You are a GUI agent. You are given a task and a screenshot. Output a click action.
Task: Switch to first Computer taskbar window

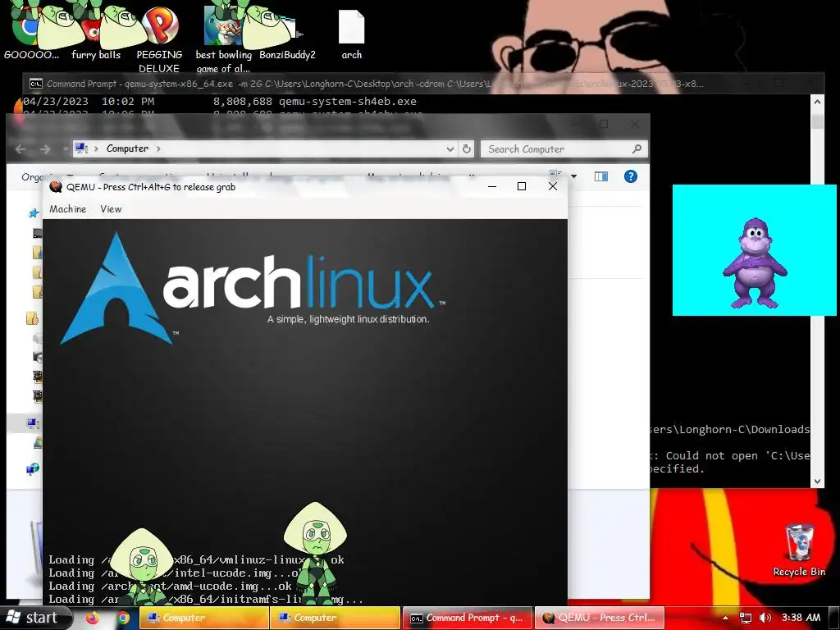tap(203, 618)
